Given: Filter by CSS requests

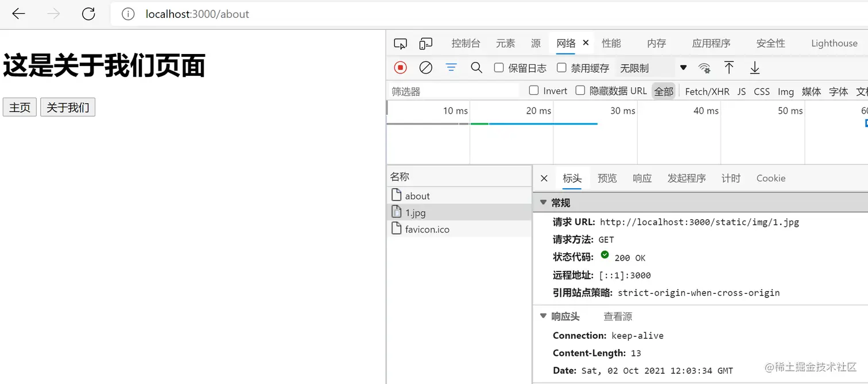Looking at the screenshot, I should (762, 91).
